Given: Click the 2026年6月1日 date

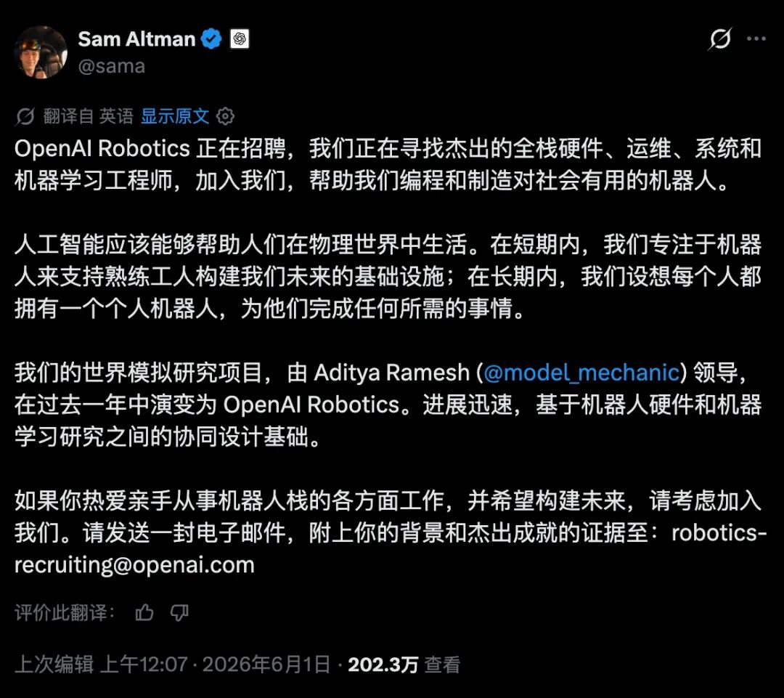Looking at the screenshot, I should click(x=266, y=665).
